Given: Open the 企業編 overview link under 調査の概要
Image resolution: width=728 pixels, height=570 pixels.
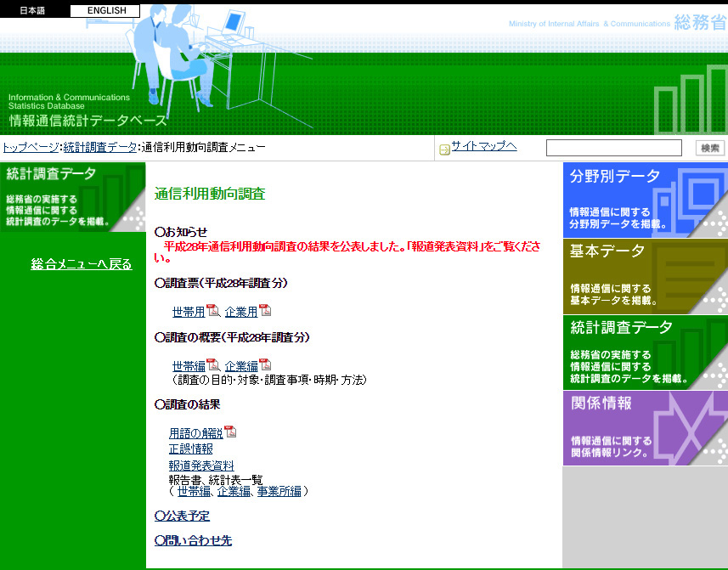Looking at the screenshot, I should 241,367.
